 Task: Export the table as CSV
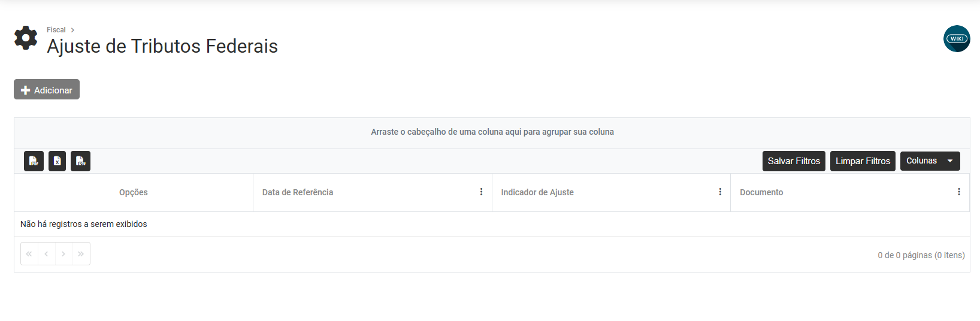point(80,161)
